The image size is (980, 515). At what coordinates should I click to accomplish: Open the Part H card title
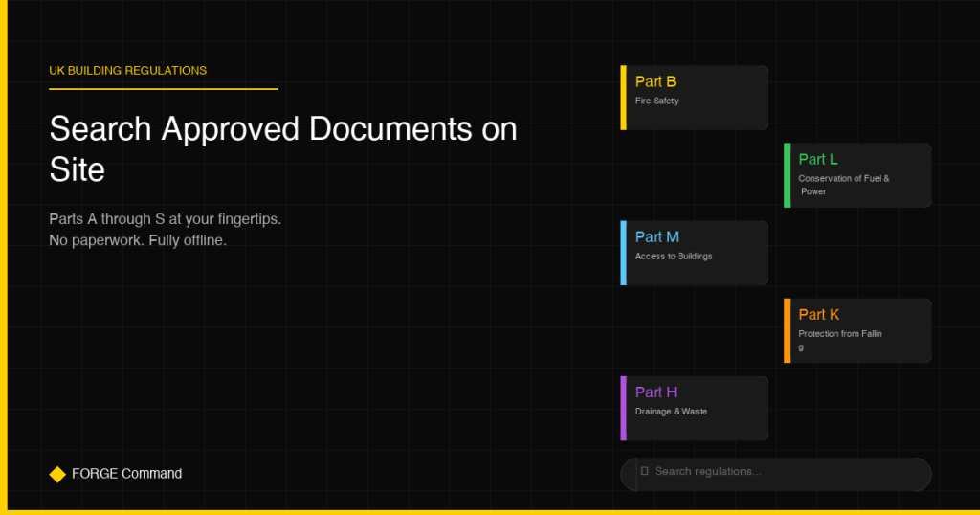point(656,392)
